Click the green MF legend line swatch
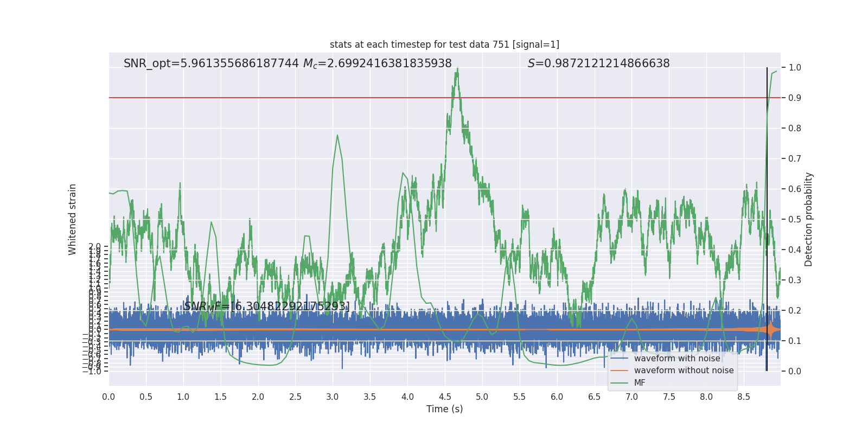Image resolution: width=868 pixels, height=434 pixels. pyautogui.click(x=619, y=383)
